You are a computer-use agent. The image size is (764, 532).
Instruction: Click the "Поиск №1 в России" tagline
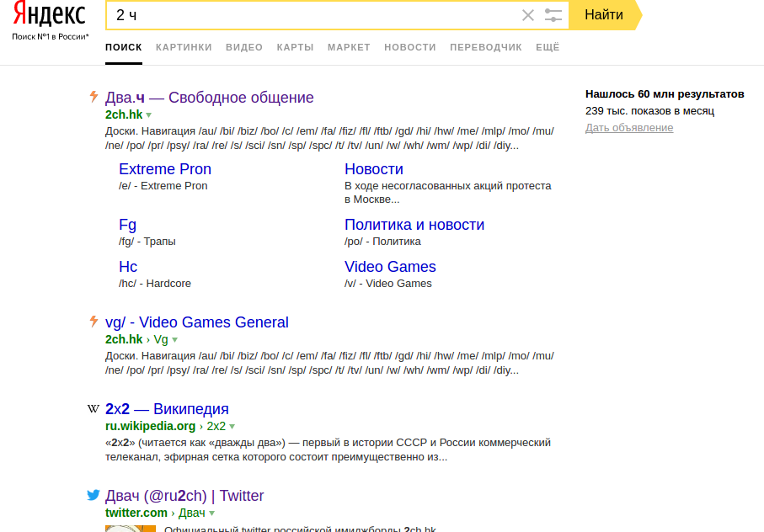(x=51, y=36)
